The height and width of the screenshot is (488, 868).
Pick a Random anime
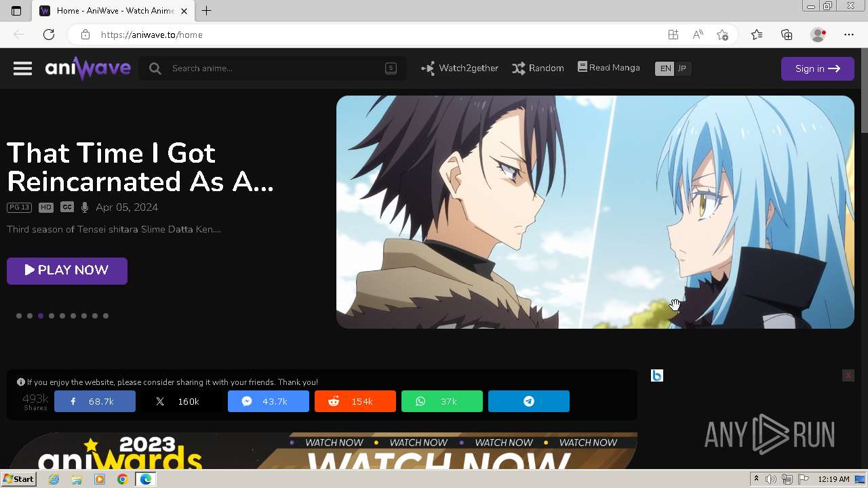pyautogui.click(x=538, y=68)
